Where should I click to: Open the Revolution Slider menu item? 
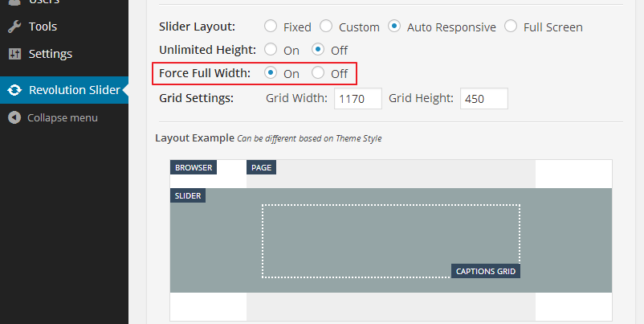(74, 90)
